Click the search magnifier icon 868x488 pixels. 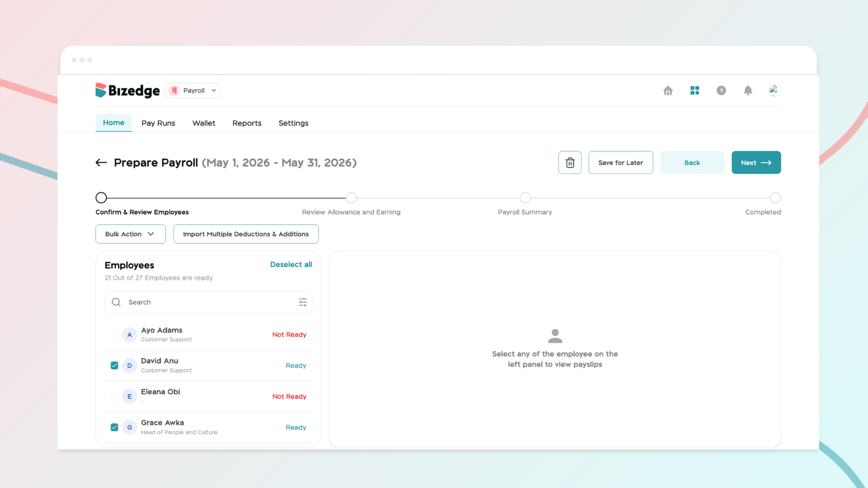[116, 302]
